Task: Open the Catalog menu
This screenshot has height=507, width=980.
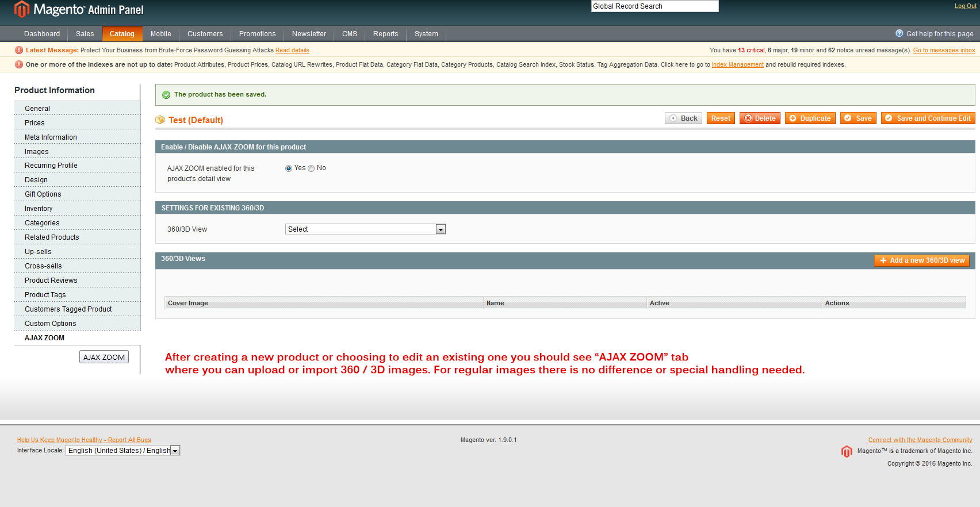Action: [122, 34]
